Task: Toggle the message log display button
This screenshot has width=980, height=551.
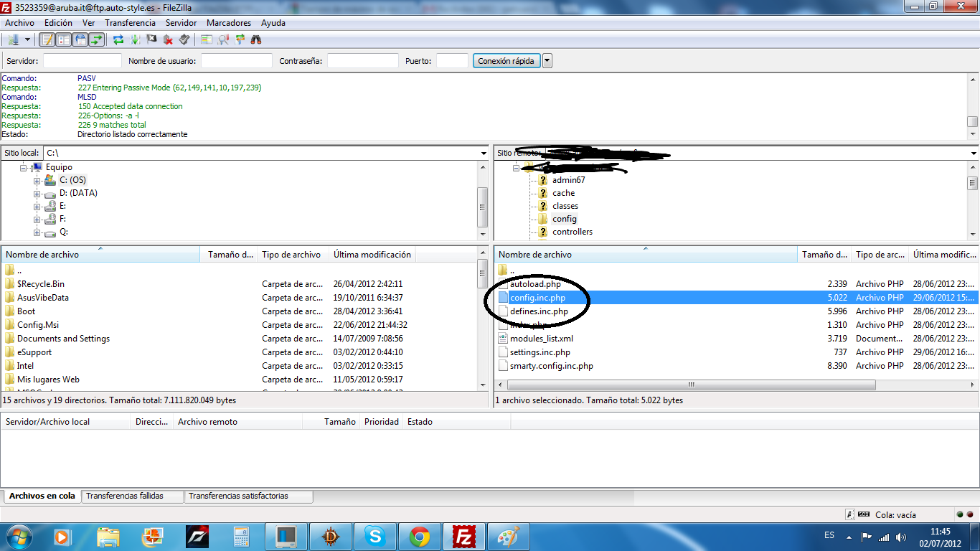Action: tap(47, 39)
